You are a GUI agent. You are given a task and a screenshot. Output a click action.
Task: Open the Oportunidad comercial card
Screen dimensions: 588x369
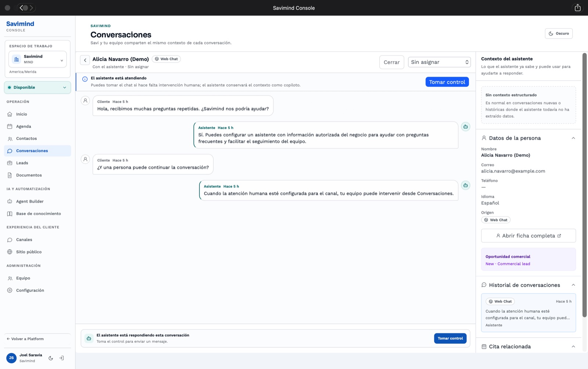(528, 260)
